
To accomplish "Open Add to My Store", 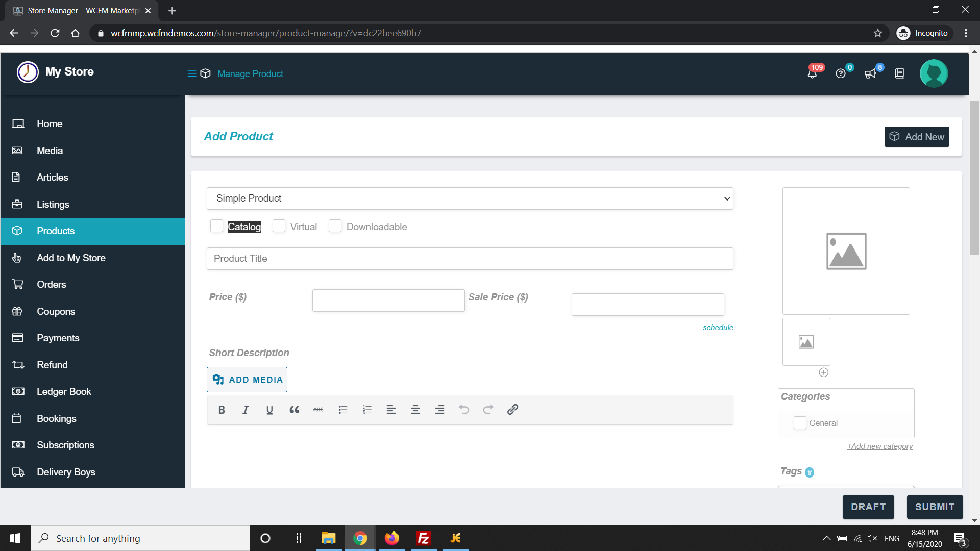I will tap(92, 258).
